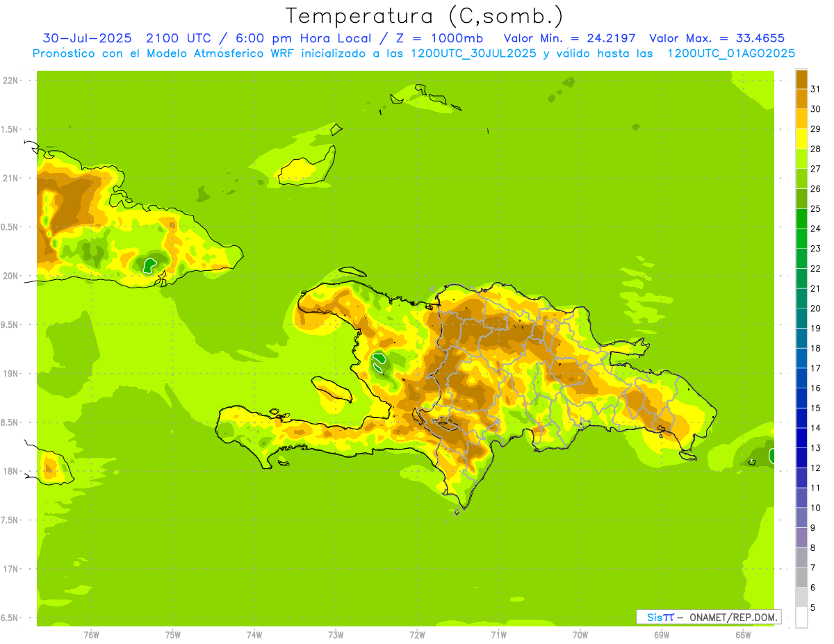Click the legend value label '28'
Viewport: 834px width, 644px height.
point(815,149)
